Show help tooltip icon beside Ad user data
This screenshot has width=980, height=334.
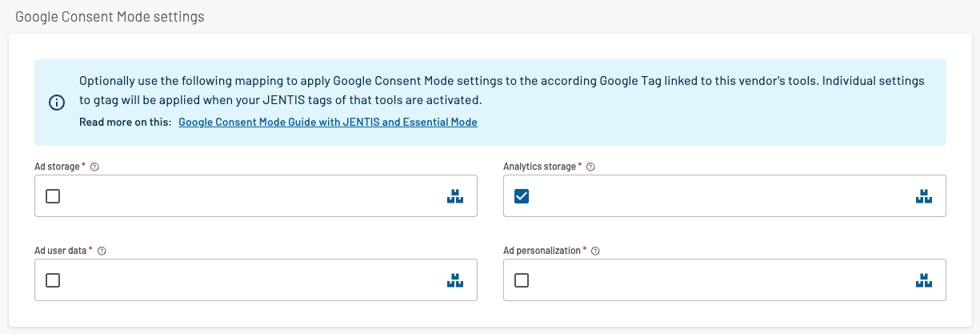(102, 251)
